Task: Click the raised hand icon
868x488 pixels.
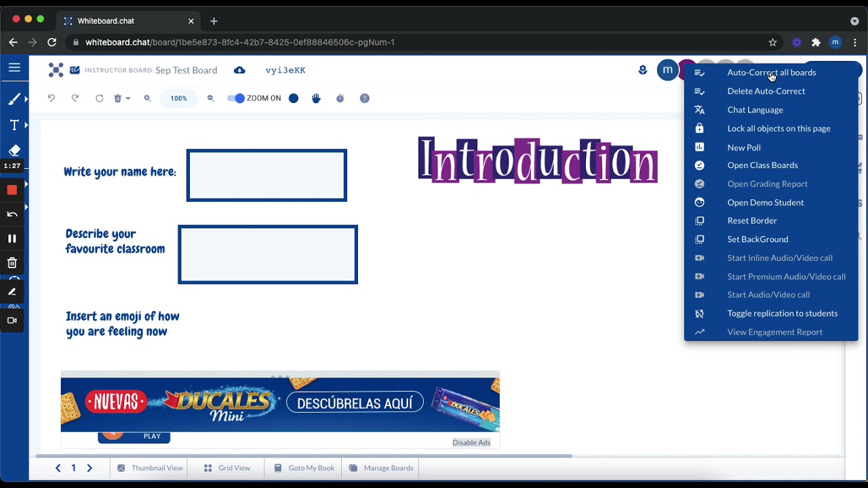Action: pos(316,98)
